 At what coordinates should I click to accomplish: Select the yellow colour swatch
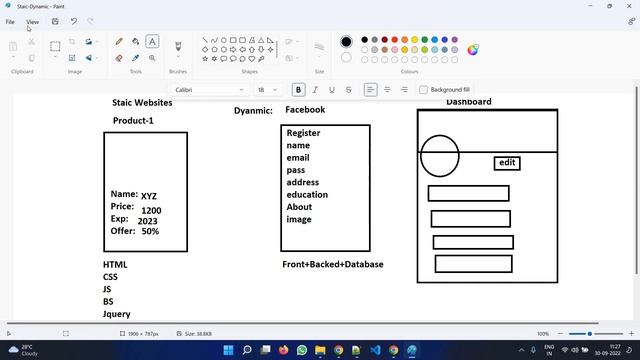click(x=415, y=40)
